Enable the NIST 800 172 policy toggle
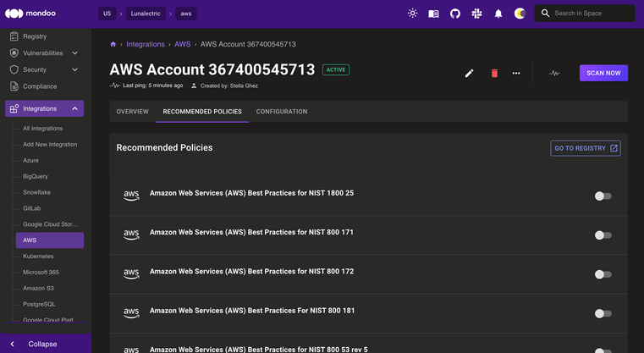This screenshot has width=644, height=353. 603,274
